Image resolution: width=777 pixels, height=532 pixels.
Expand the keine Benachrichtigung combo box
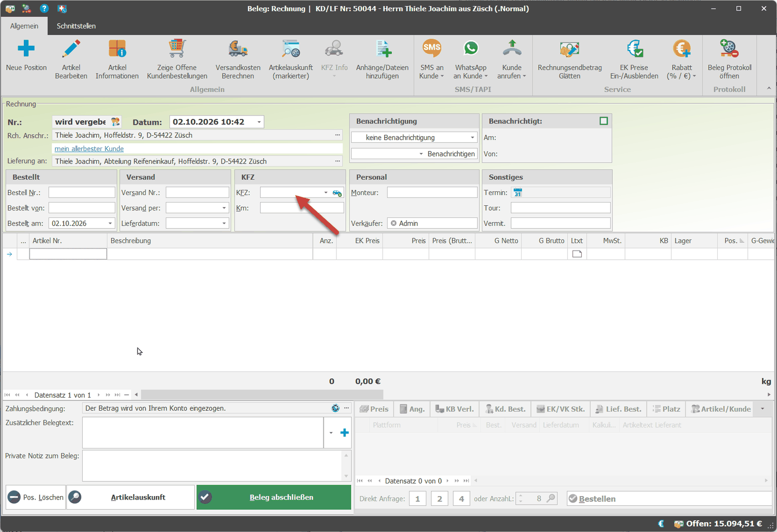(472, 138)
